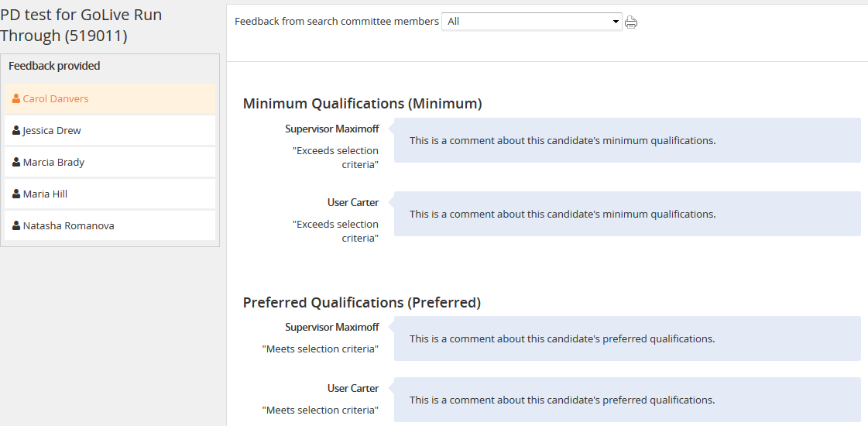Click the person icon beside Maria Hill
The height and width of the screenshot is (426, 868).
16,194
